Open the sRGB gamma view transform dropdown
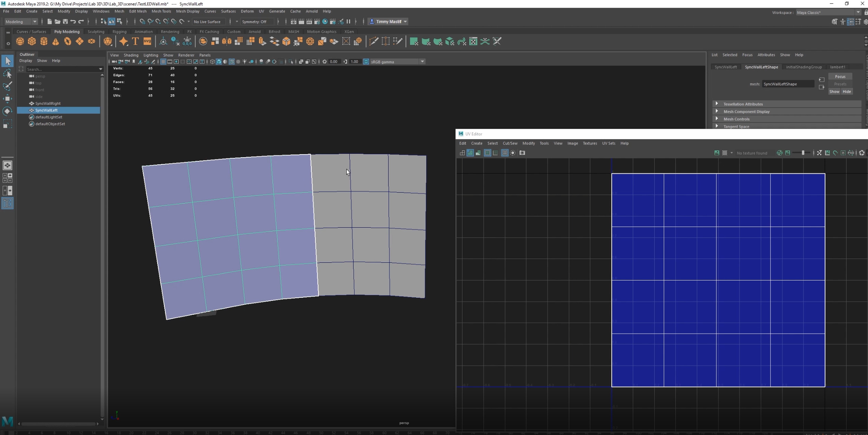Image resolution: width=868 pixels, height=435 pixels. tap(422, 62)
